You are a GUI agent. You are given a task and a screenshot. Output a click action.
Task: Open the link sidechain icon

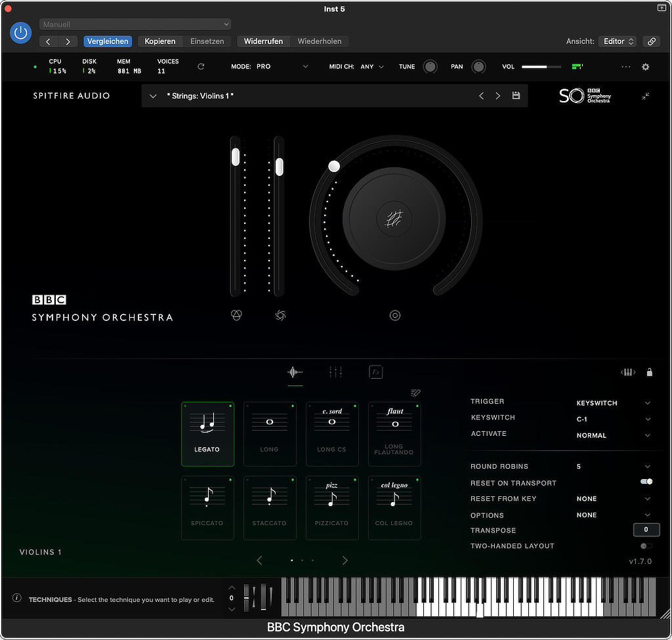tap(652, 41)
